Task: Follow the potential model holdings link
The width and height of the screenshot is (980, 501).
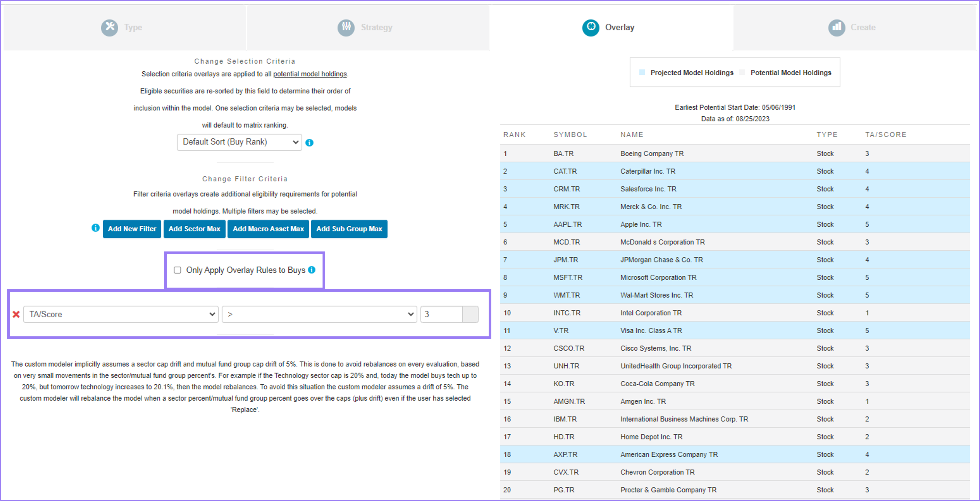Action: 310,74
